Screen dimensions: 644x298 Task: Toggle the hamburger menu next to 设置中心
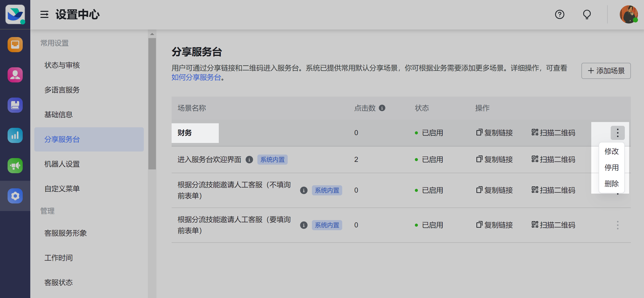pyautogui.click(x=44, y=14)
